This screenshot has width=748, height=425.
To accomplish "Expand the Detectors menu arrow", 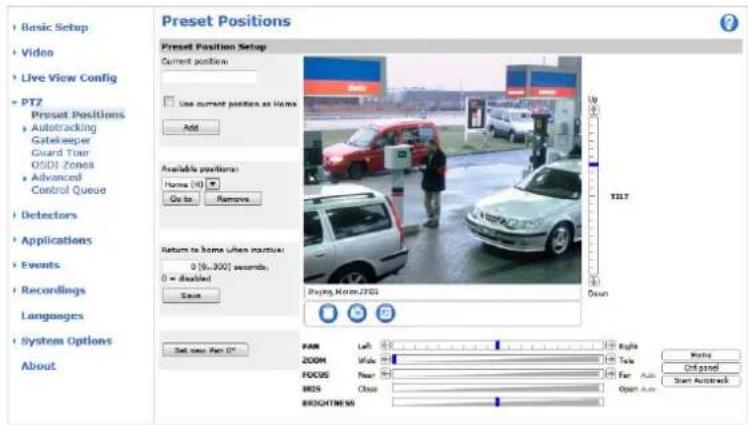I will pyautogui.click(x=14, y=215).
